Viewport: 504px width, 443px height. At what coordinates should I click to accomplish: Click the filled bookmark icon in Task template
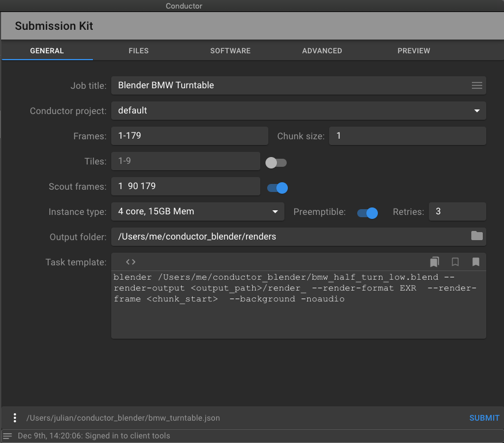[476, 262]
